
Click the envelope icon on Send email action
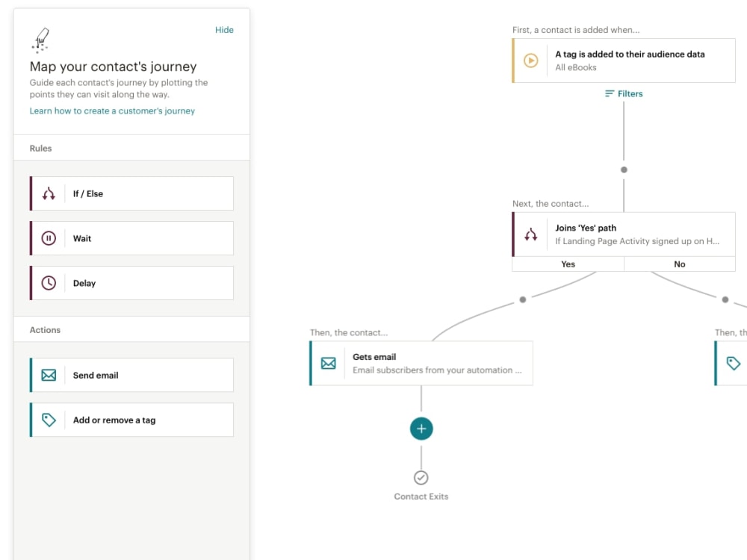[49, 375]
